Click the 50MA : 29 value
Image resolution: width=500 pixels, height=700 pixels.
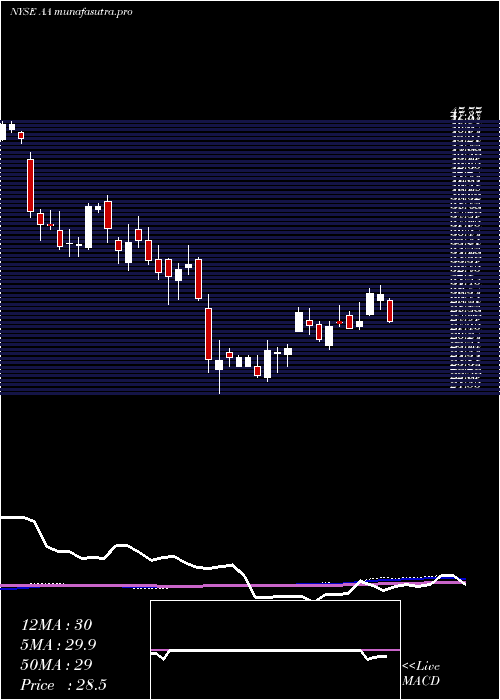tap(56, 665)
